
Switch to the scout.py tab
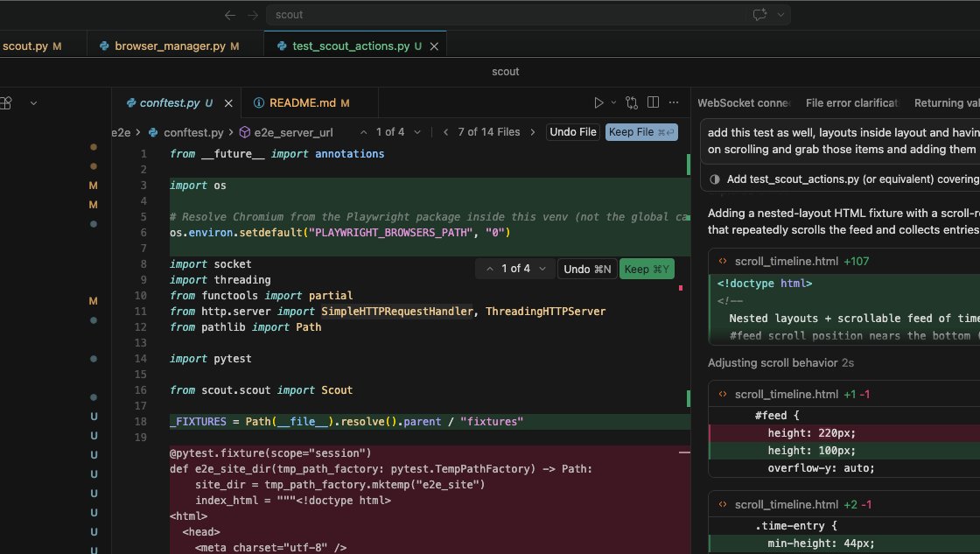(31, 46)
